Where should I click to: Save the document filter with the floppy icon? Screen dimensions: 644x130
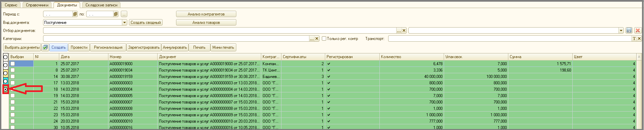point(629,31)
